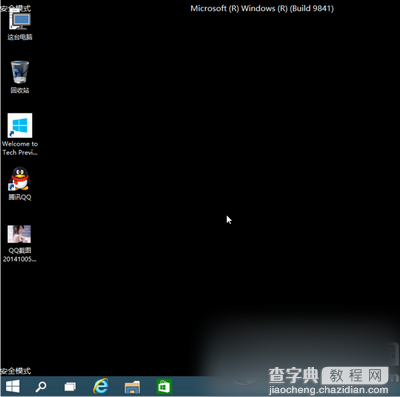Click the taskbar Search magnifier icon
The width and height of the screenshot is (400, 397).
(x=41, y=387)
